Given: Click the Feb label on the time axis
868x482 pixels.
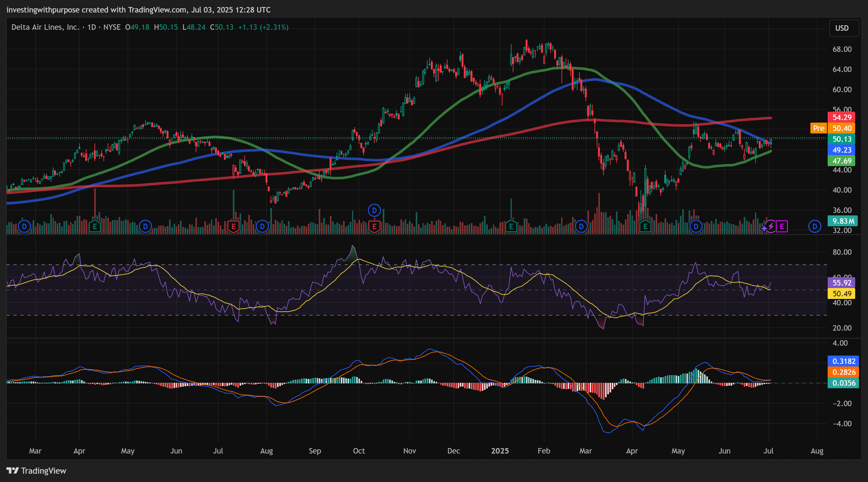Looking at the screenshot, I should pyautogui.click(x=544, y=451).
